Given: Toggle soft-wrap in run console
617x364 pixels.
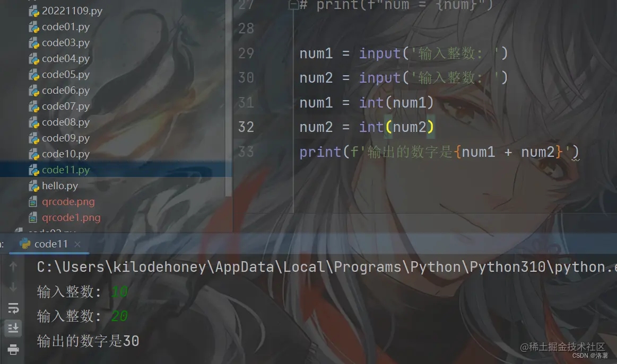Looking at the screenshot, I should 13,308.
